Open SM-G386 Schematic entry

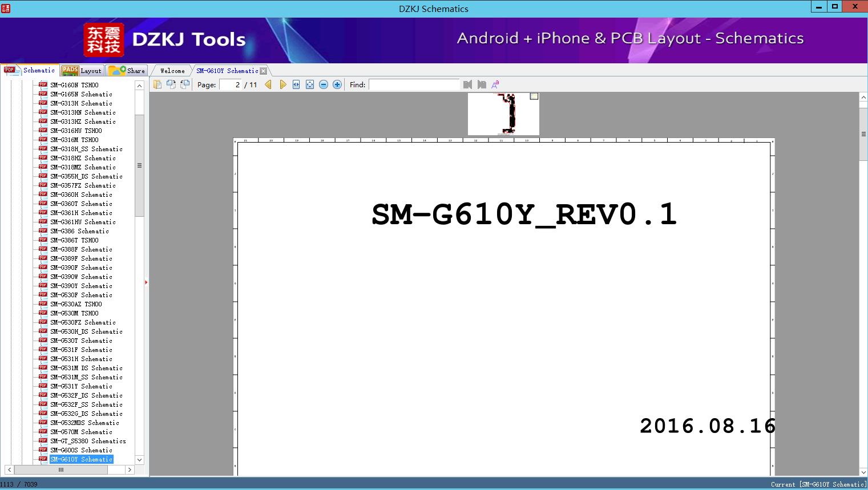pyautogui.click(x=79, y=231)
